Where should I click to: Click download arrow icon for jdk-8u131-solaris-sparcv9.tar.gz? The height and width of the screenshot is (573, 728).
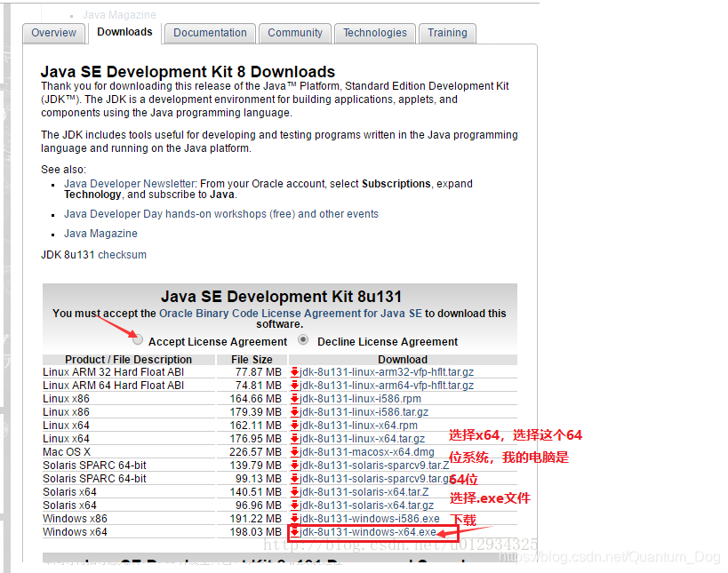[x=294, y=479]
